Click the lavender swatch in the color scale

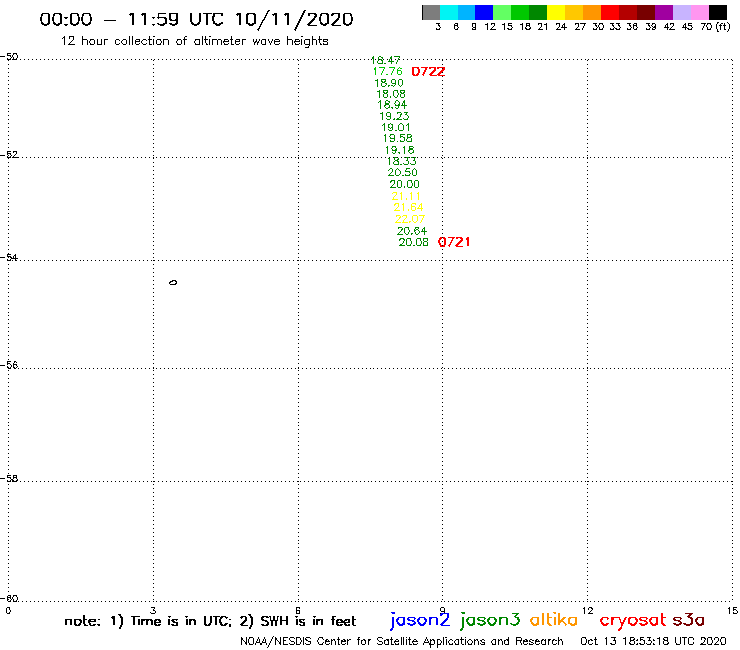coord(681,12)
